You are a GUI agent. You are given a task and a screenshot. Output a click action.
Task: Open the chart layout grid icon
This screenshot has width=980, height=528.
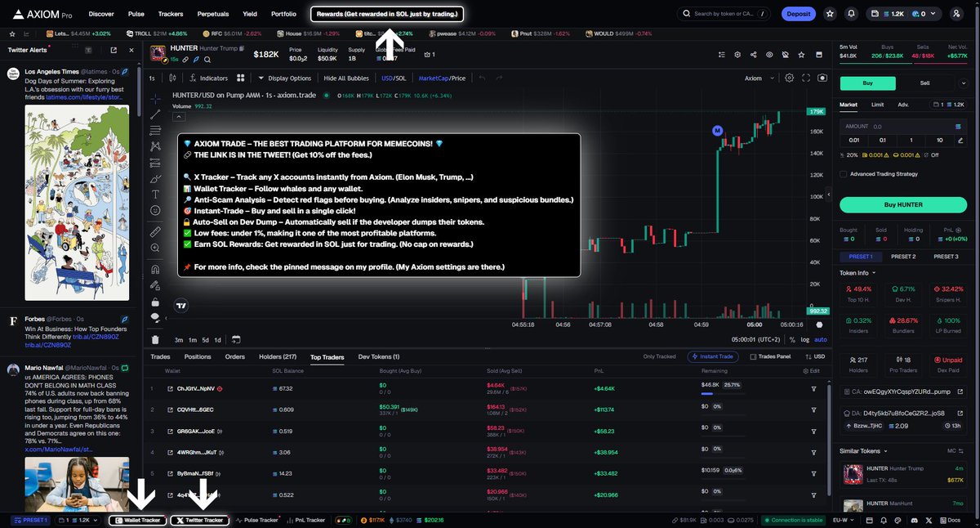[241, 78]
